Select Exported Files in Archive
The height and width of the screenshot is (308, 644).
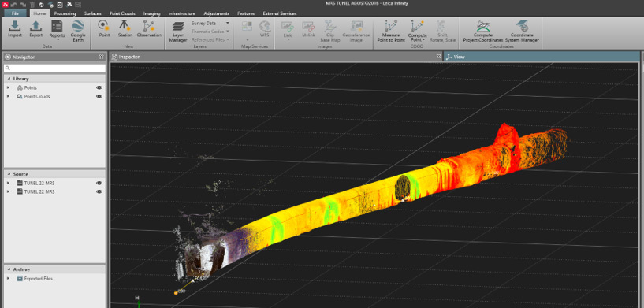(x=39, y=278)
